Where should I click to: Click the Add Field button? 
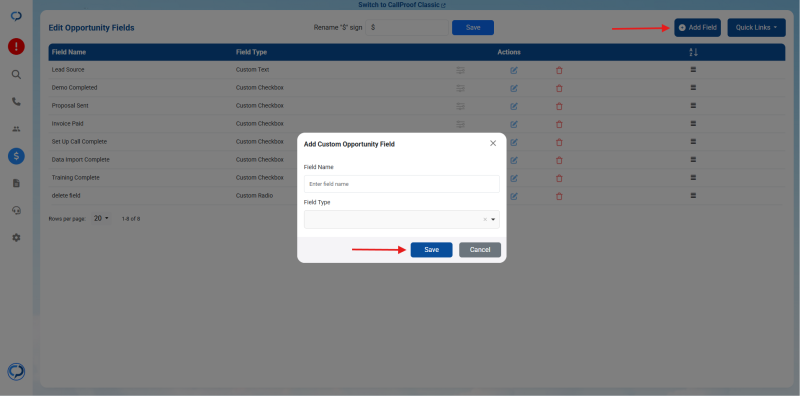[x=697, y=28]
